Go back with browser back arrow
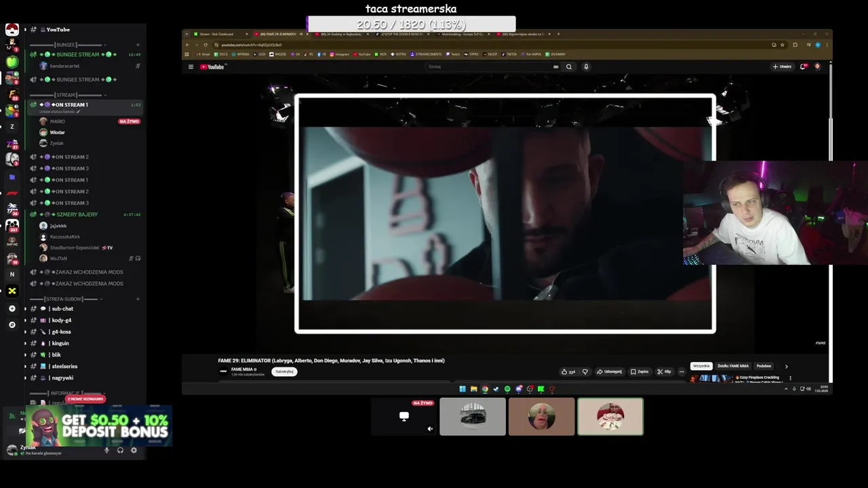The height and width of the screenshot is (488, 868). [x=187, y=45]
